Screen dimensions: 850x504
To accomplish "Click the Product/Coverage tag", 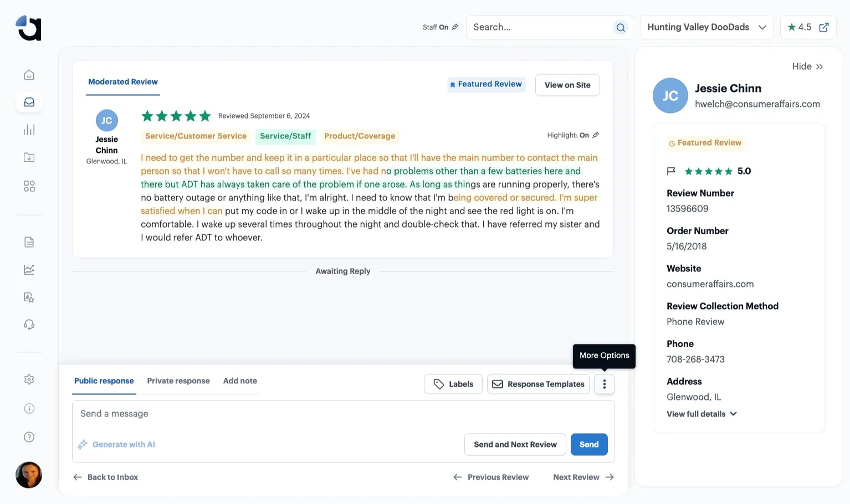I will [360, 136].
